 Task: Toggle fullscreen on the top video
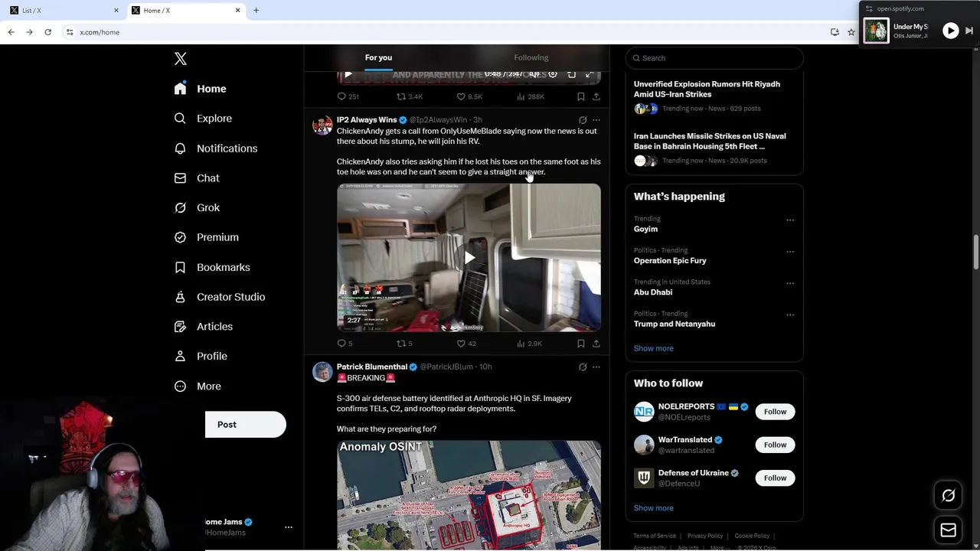click(x=590, y=74)
